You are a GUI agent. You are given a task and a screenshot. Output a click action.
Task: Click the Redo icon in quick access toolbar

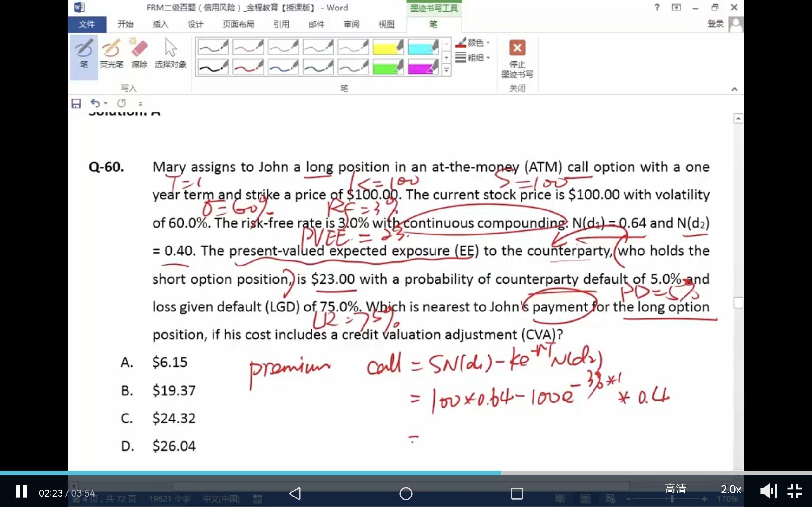(121, 103)
